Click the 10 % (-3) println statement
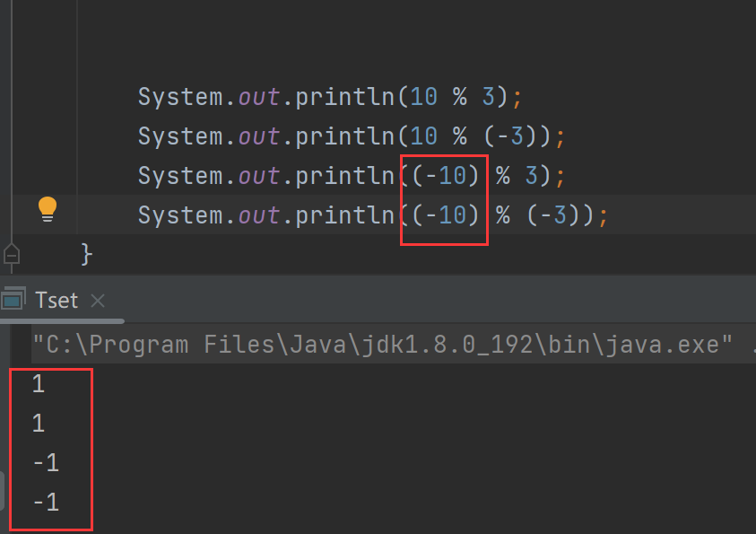 pos(351,136)
